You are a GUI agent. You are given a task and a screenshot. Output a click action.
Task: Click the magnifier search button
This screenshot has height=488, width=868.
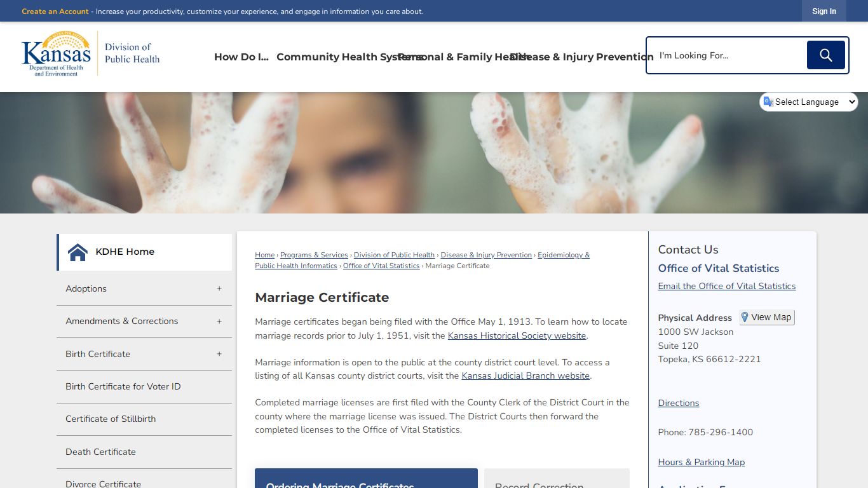pyautogui.click(x=825, y=55)
